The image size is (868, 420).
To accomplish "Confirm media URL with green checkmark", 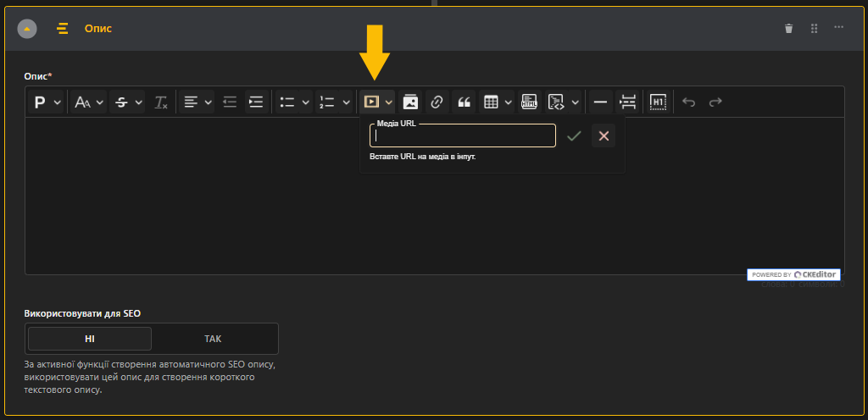I will 574,135.
